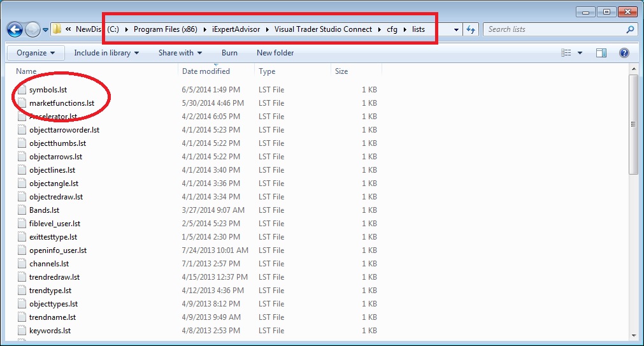This screenshot has height=346, width=644.
Task: Select file icon of trendtype.lst
Action: pos(22,291)
